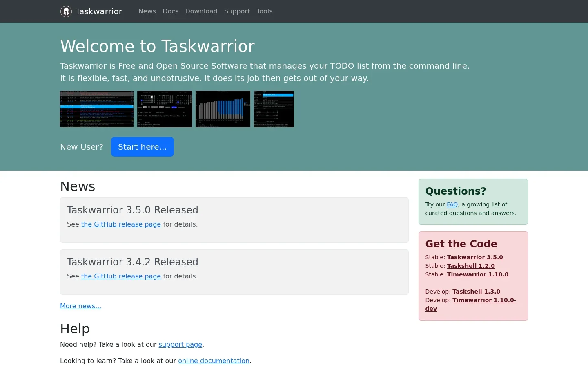Click the Taskwarrior helmet logo icon
Screen dimensions: 588x368
coord(66,11)
